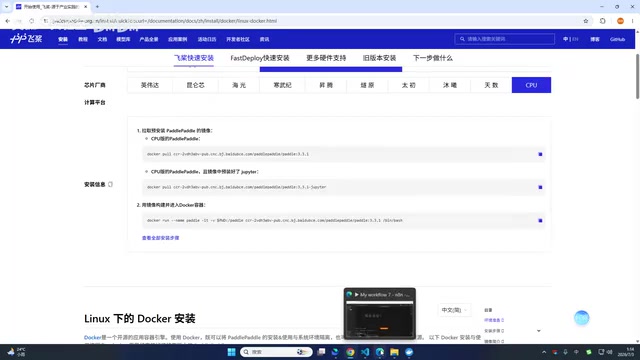
Task: Go back with the browser back arrow
Action: pyautogui.click(x=7, y=21)
